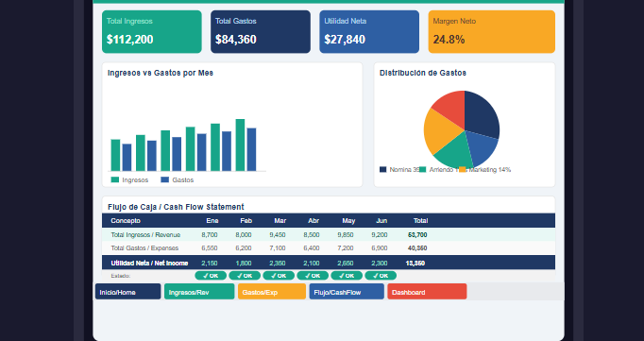The height and width of the screenshot is (341, 644).
Task: Select the 2,150 net income cell
Action: point(210,263)
